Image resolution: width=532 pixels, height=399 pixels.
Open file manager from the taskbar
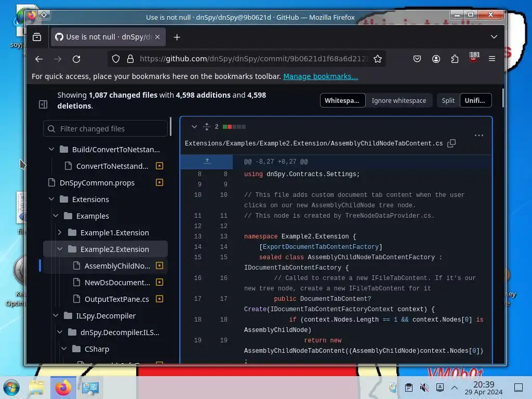coord(36,388)
